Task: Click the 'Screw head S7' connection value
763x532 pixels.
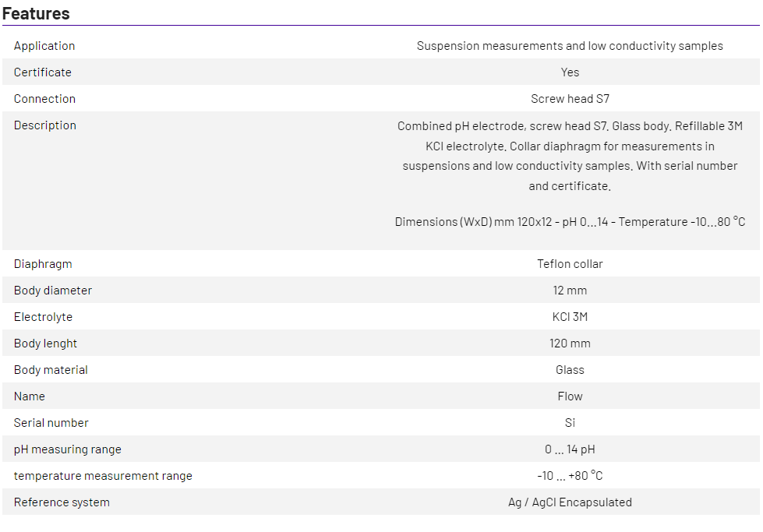Action: coord(570,99)
